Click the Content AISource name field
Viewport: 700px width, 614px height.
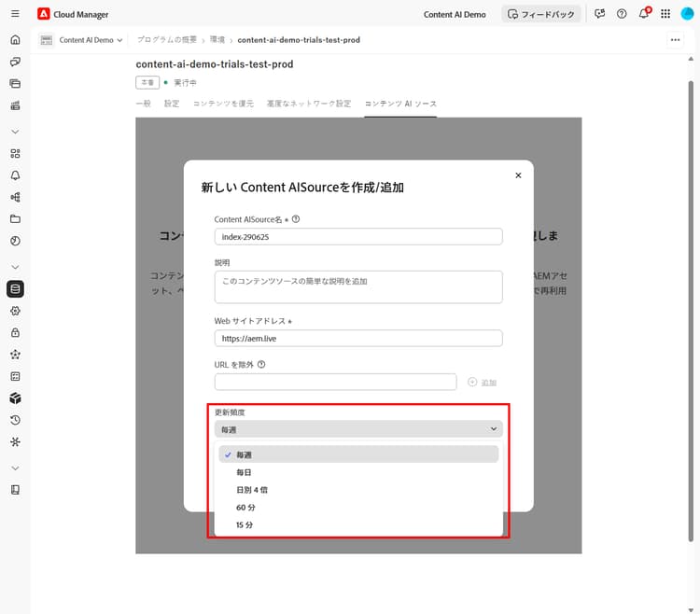point(358,236)
